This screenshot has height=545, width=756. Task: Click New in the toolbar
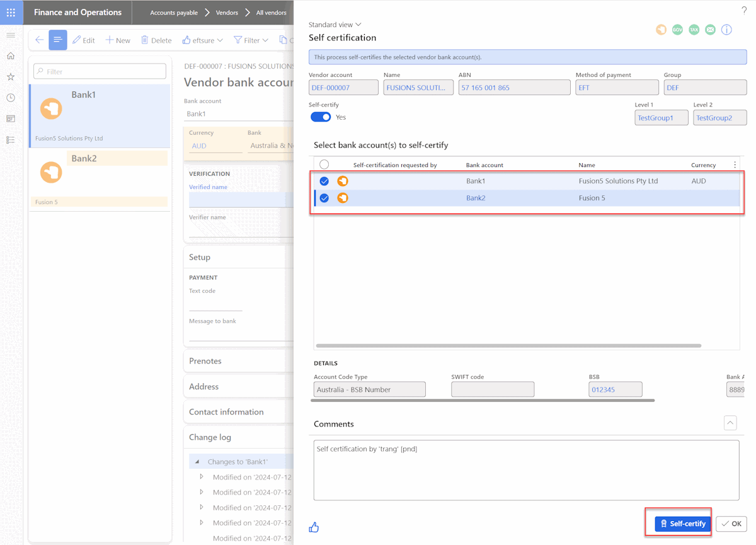[118, 40]
